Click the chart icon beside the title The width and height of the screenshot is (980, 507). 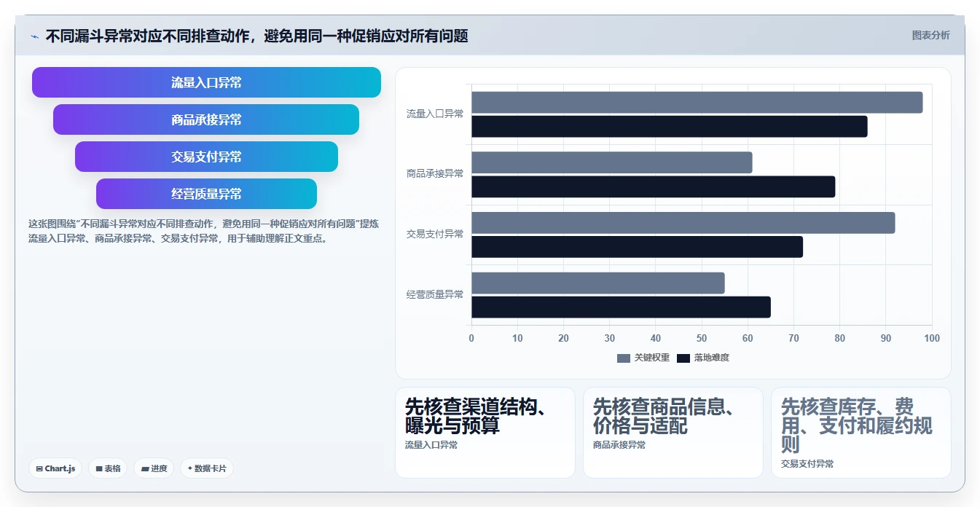[34, 36]
